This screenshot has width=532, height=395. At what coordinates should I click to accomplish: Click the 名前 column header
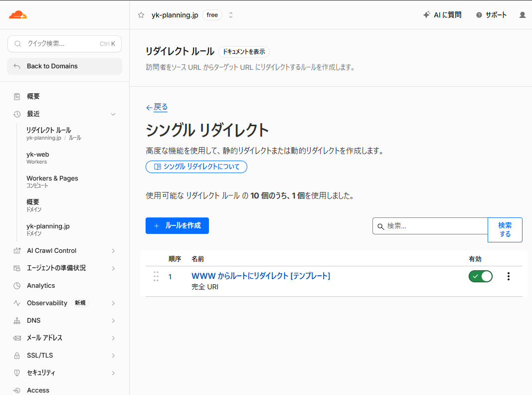[198, 259]
